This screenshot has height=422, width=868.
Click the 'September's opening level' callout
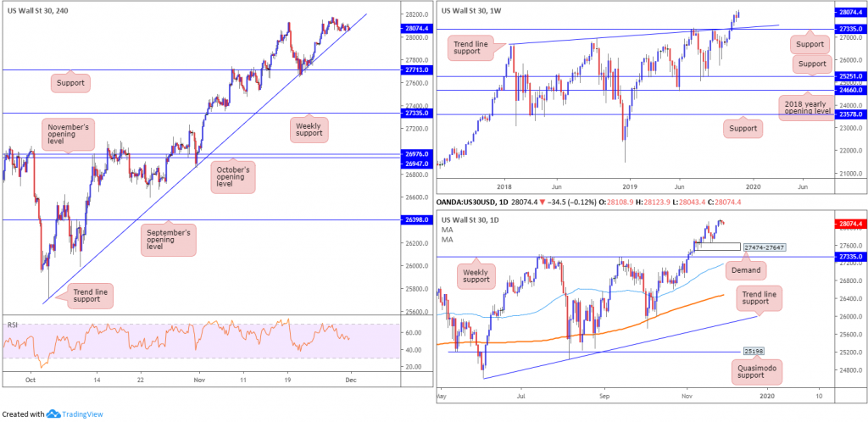coord(169,240)
